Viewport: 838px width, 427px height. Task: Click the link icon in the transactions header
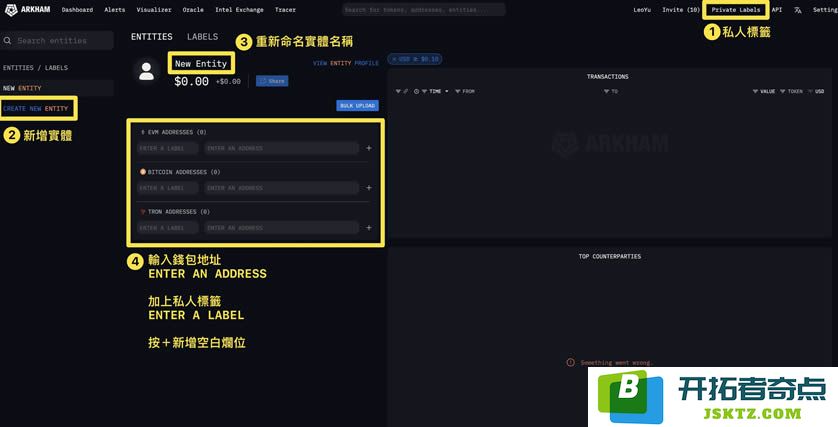click(406, 91)
